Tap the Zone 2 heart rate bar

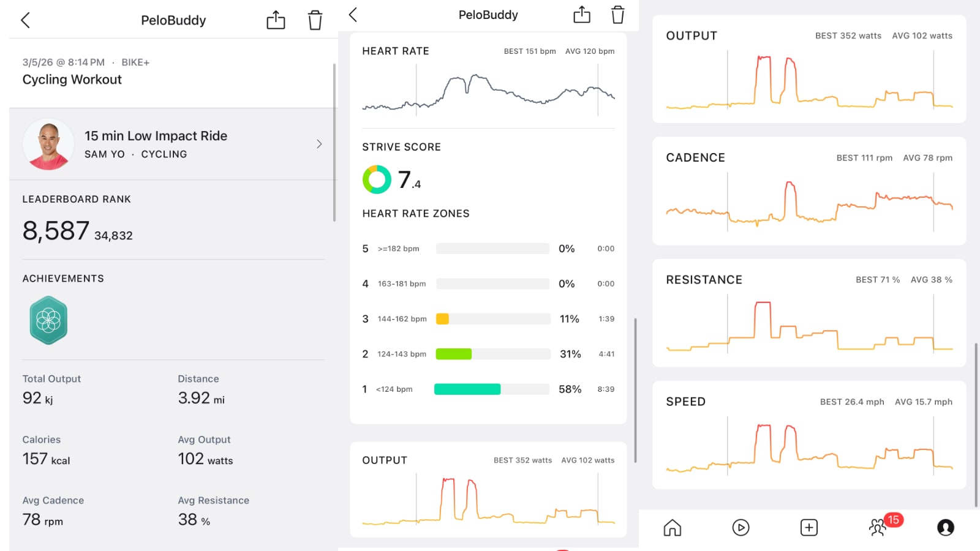pyautogui.click(x=454, y=354)
